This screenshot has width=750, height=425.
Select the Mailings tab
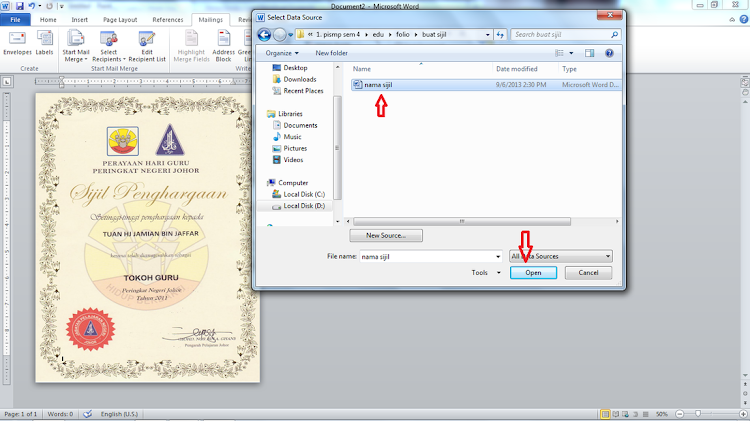[210, 20]
